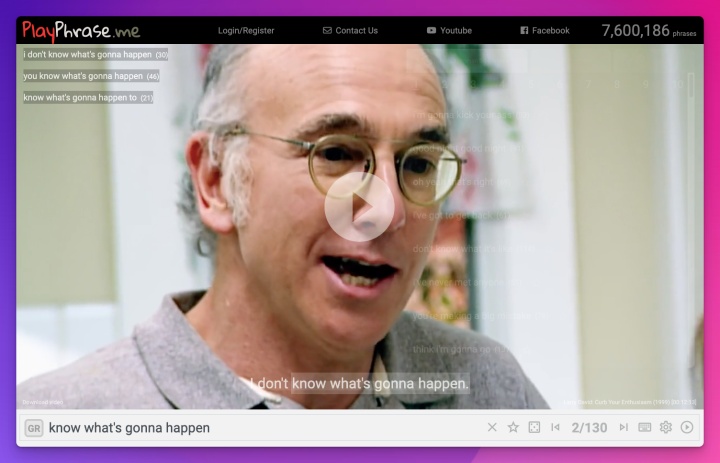Viewport: 720px width, 463px height.
Task: Toggle the GR search mode button
Action: point(34,428)
